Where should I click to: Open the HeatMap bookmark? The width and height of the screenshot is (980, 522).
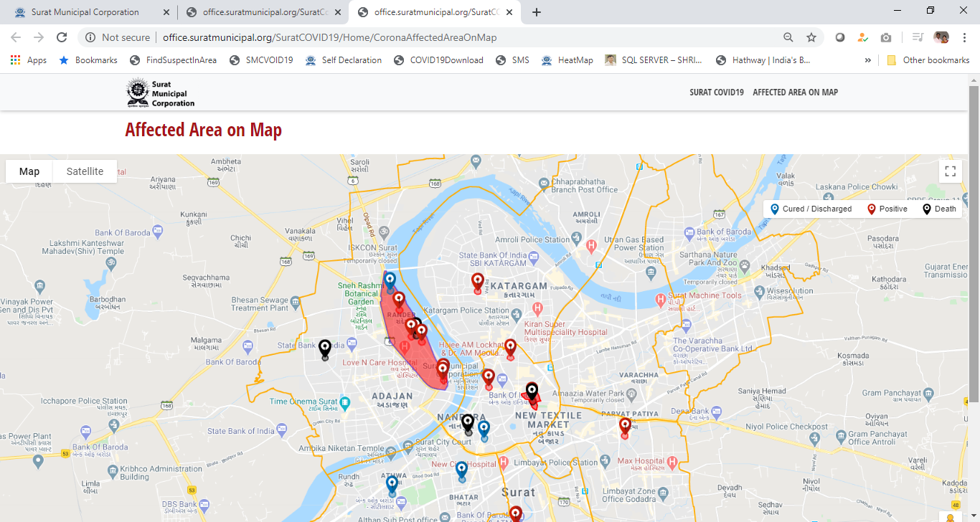coord(567,60)
